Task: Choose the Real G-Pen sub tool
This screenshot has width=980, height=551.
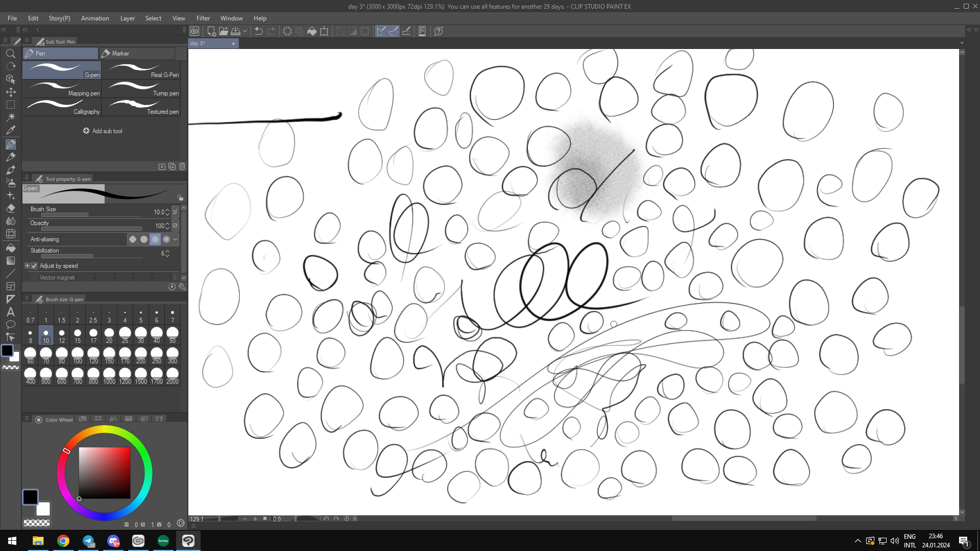Action: (141, 70)
